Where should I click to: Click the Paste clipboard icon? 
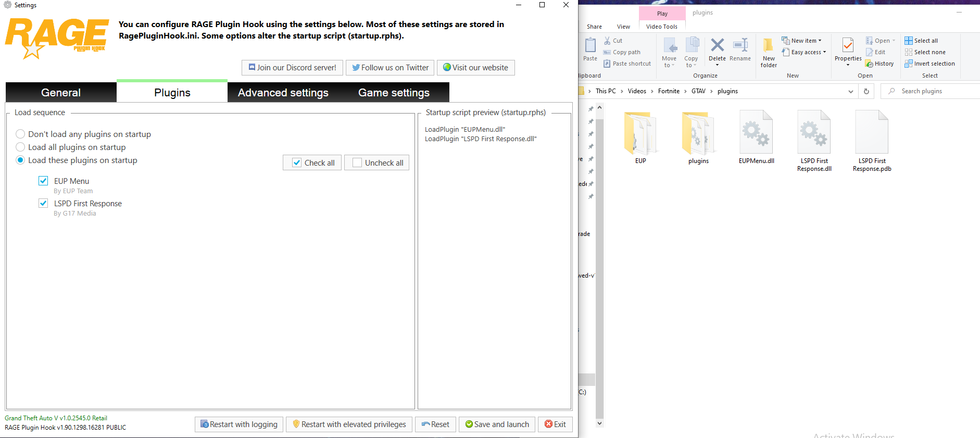point(590,46)
